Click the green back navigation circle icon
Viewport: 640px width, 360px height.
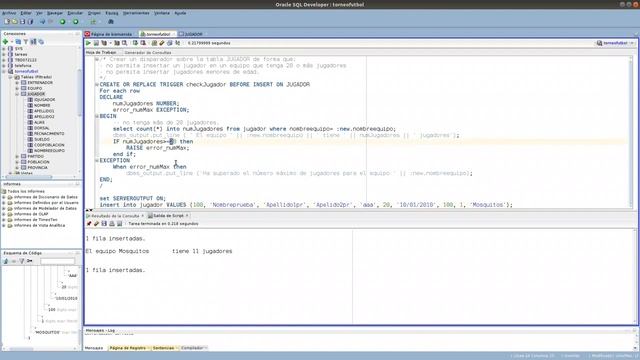click(x=62, y=22)
